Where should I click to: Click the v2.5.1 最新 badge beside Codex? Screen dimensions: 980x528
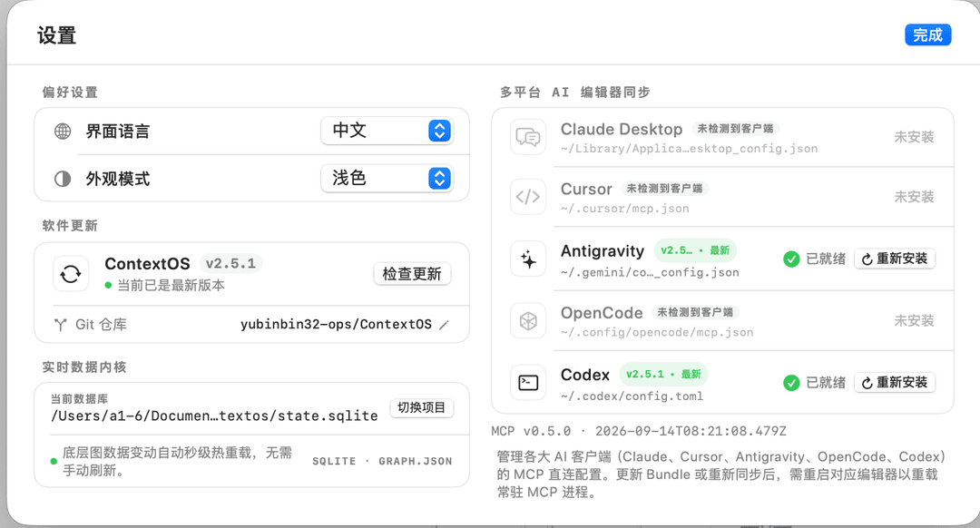[663, 375]
